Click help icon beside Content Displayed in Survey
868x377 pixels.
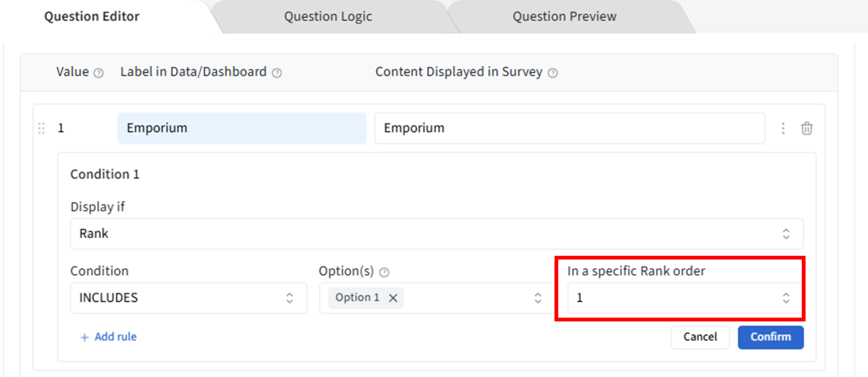click(x=553, y=73)
